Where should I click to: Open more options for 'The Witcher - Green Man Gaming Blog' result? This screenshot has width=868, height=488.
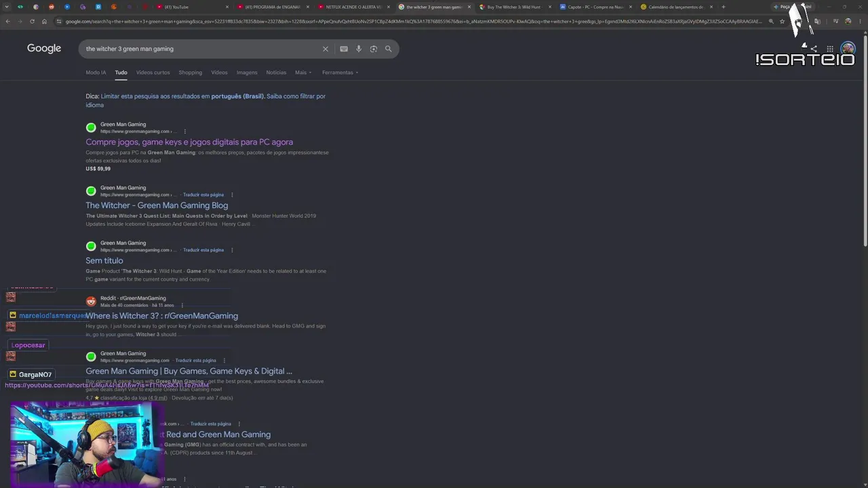[x=232, y=195]
